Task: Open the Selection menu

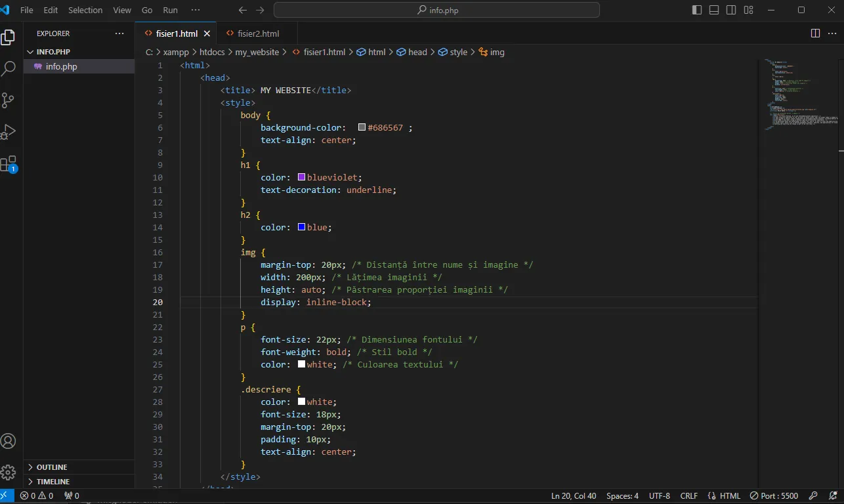Action: (85, 10)
